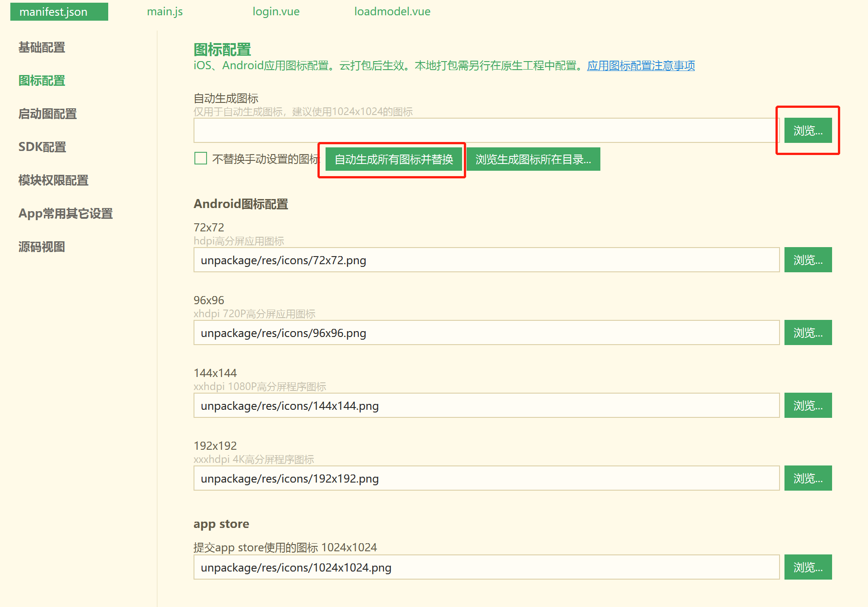Switch to the main.js tab

point(165,12)
